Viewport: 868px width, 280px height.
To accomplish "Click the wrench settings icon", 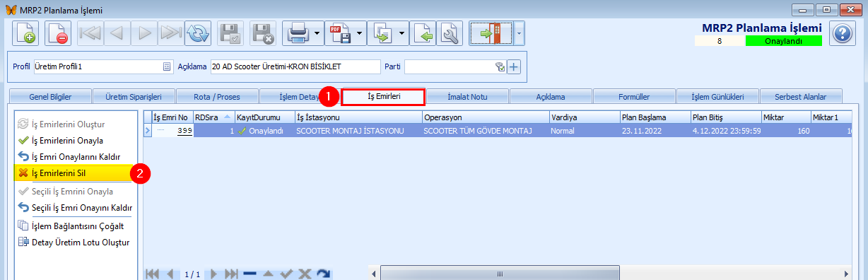I will (450, 33).
